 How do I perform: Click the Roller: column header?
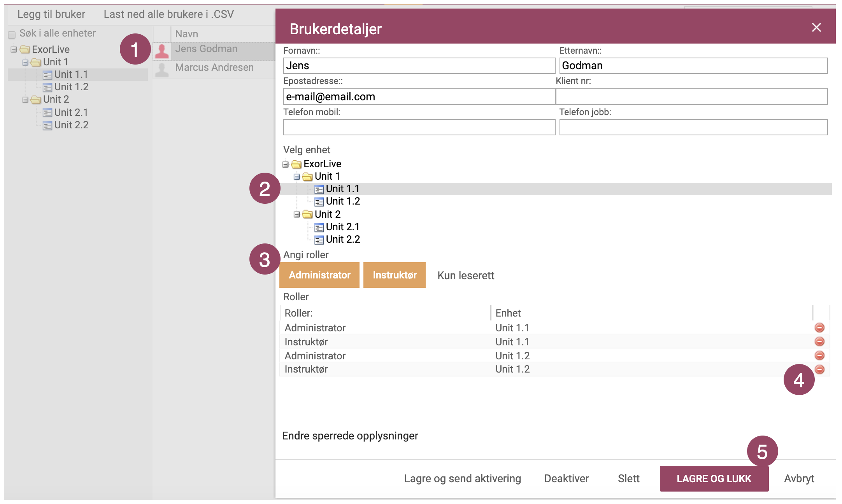point(385,313)
